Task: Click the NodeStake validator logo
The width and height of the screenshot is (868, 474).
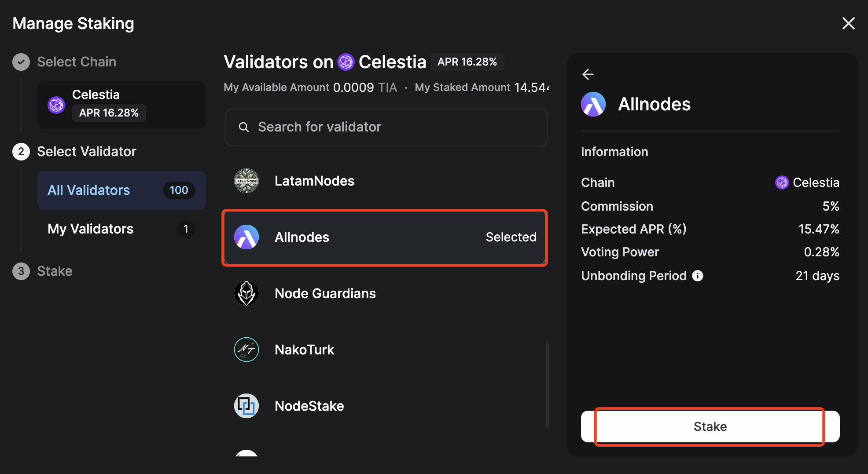Action: pos(246,406)
